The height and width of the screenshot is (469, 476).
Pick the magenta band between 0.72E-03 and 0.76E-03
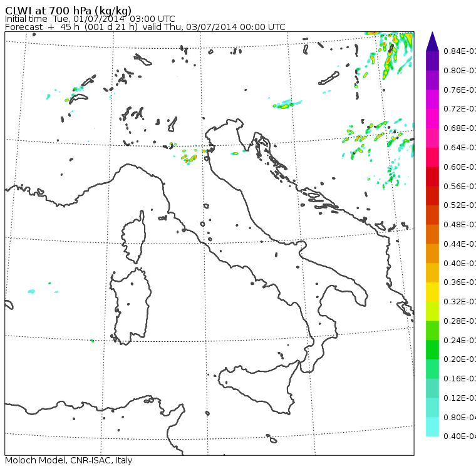[x=432, y=100]
